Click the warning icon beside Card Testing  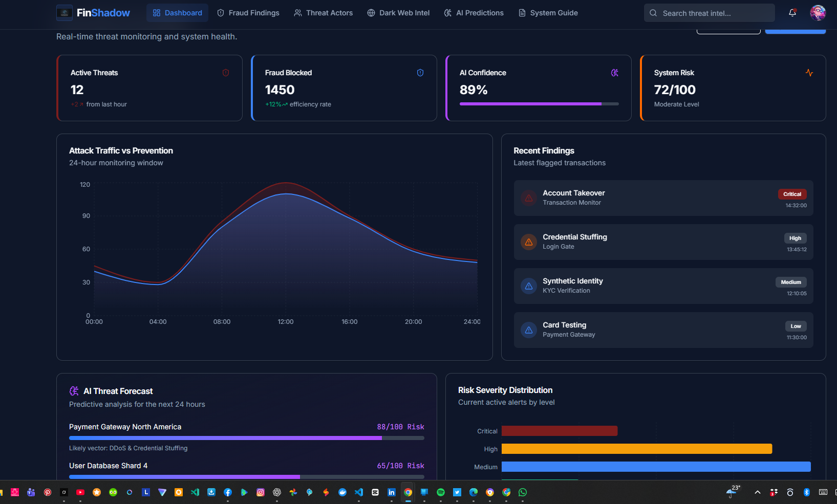(529, 330)
